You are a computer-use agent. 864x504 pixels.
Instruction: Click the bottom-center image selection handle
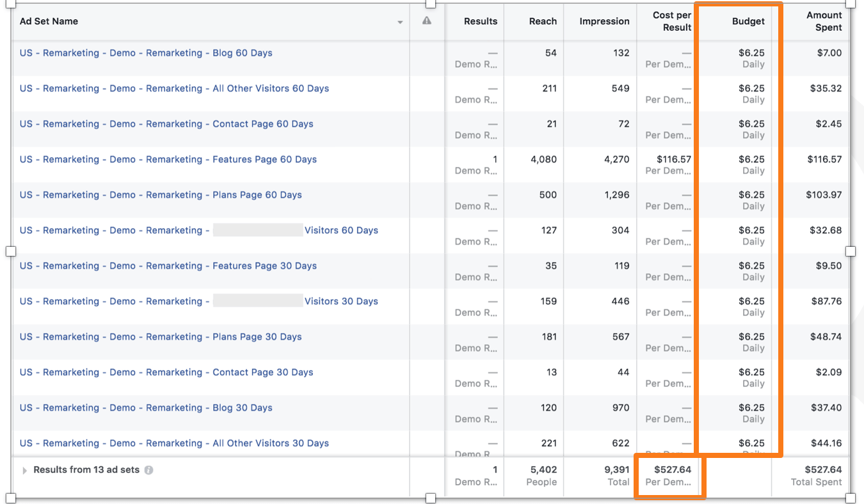pyautogui.click(x=431, y=498)
